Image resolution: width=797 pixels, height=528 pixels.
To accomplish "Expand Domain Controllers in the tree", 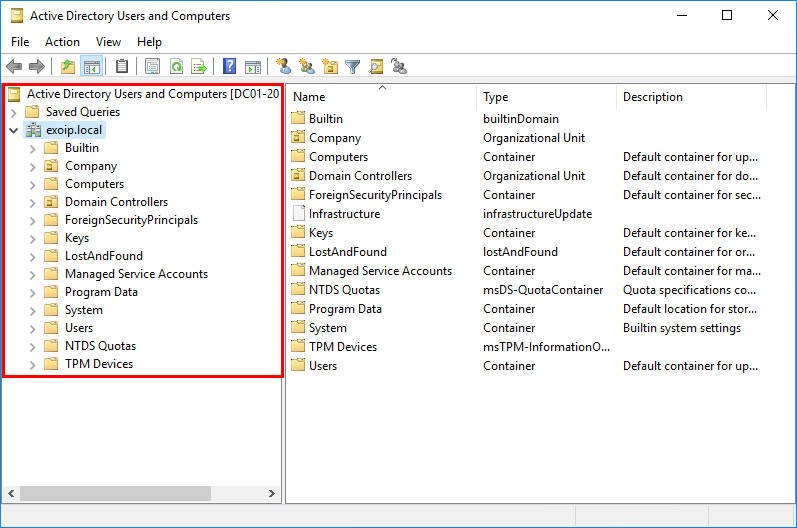I will pos(33,202).
